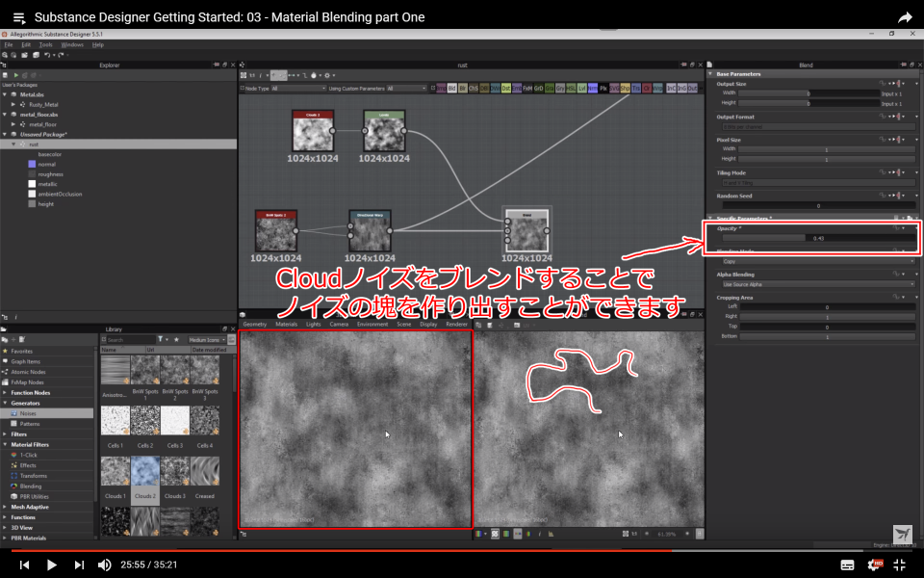Viewport: 924px width, 578px height.
Task: Select Patterns under Generators
Action: [x=30, y=424]
